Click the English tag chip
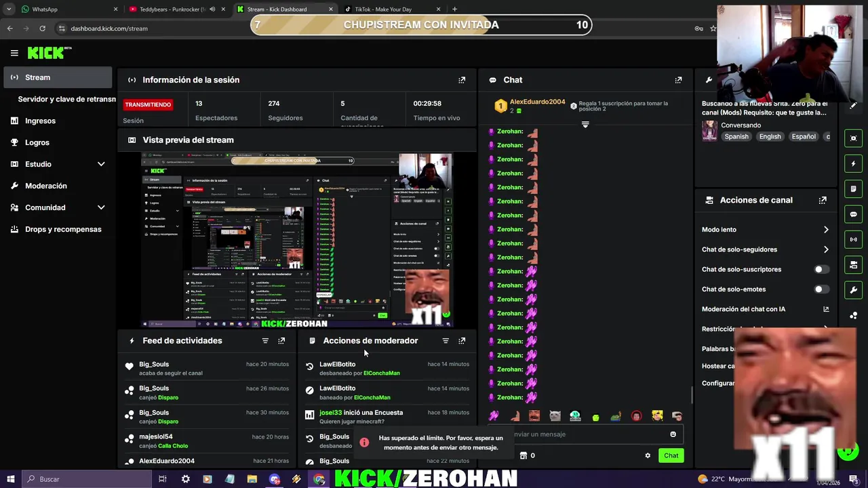The width and height of the screenshot is (868, 488). (x=770, y=137)
